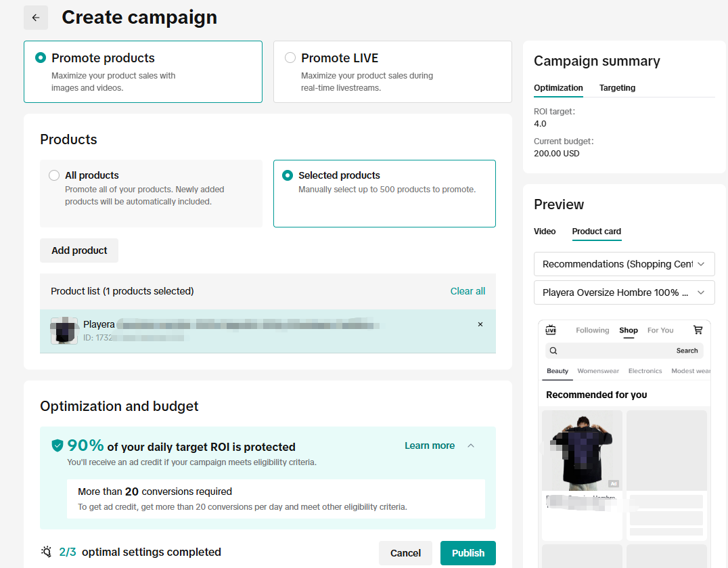
Task: Choose the Selected products radio option
Action: pos(288,175)
